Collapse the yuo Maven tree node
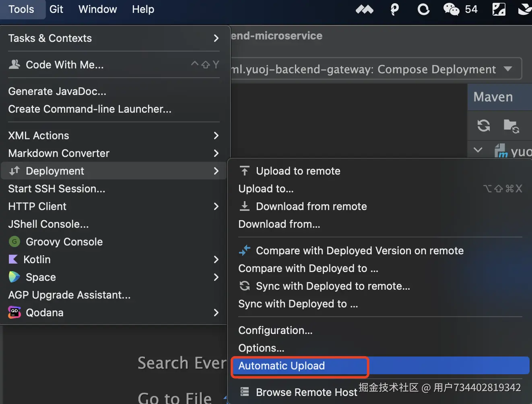532x404 pixels. [478, 150]
